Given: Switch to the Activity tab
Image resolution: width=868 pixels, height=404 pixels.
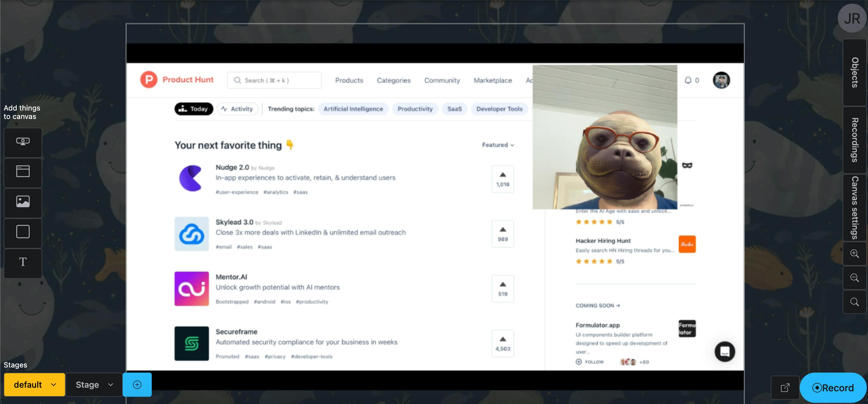Looking at the screenshot, I should point(238,109).
